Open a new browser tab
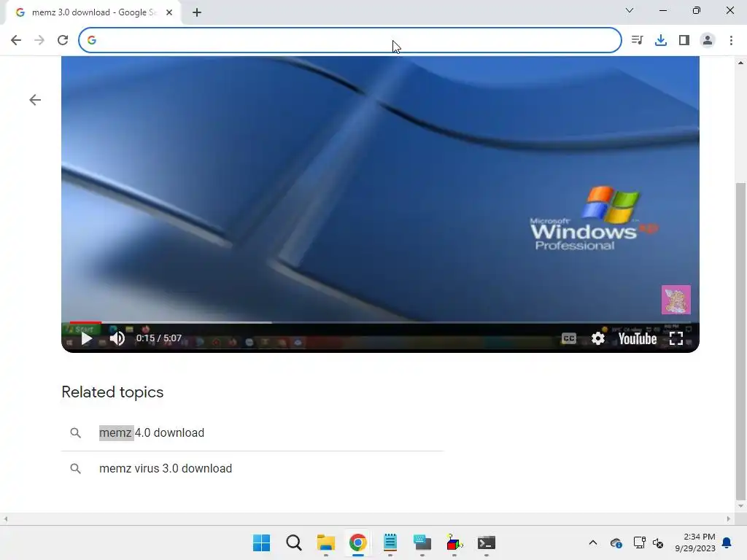The width and height of the screenshot is (747, 560). pyautogui.click(x=197, y=12)
